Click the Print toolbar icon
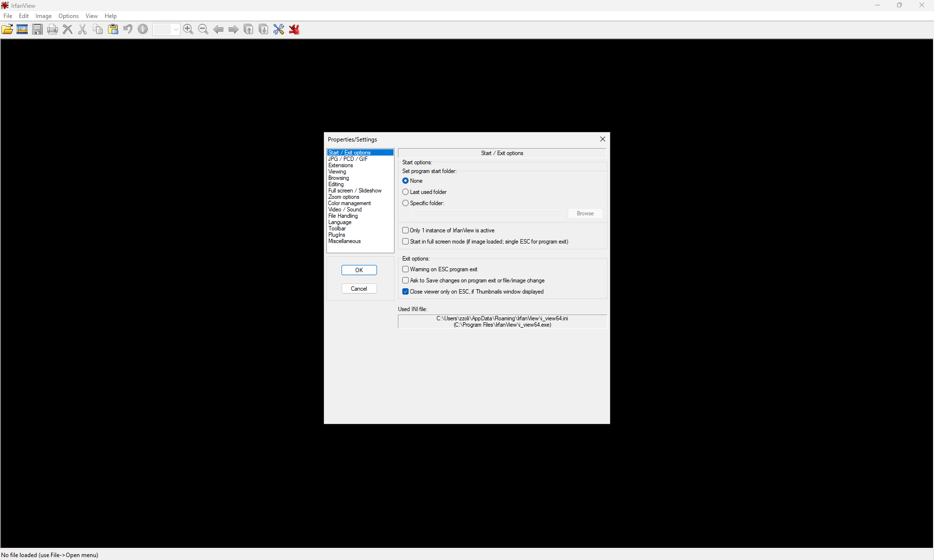Screen dimensions: 934x560 coord(53,29)
